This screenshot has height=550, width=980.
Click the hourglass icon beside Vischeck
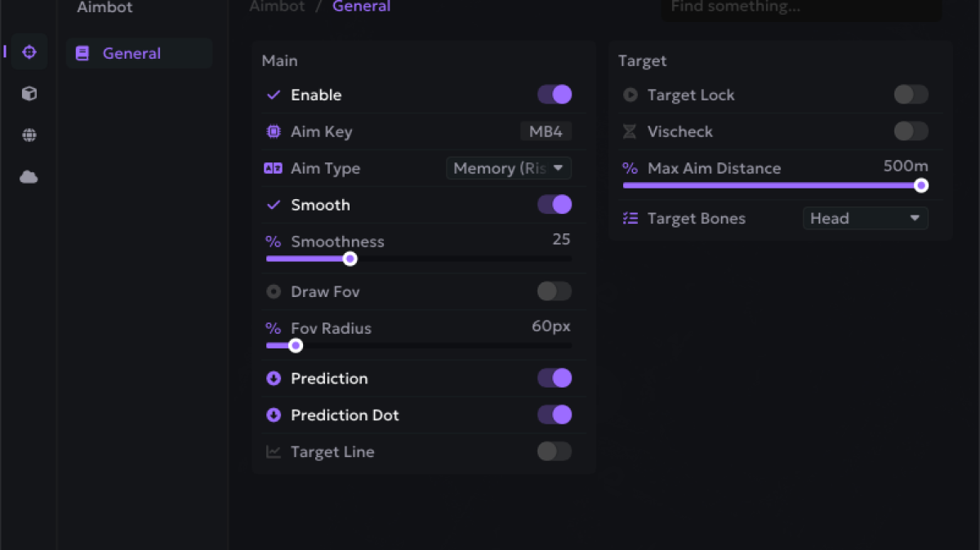pyautogui.click(x=630, y=131)
